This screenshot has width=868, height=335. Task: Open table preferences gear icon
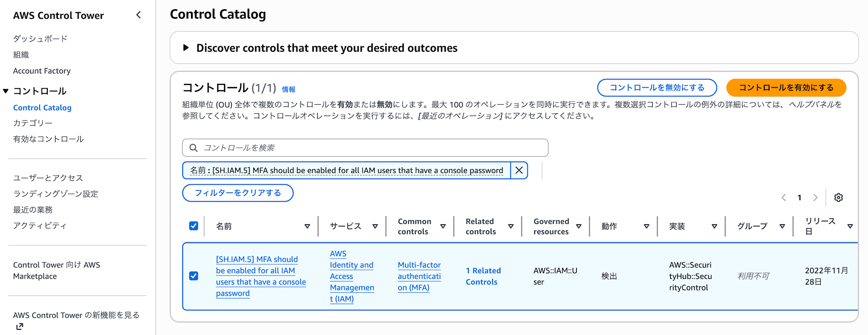[x=838, y=198]
